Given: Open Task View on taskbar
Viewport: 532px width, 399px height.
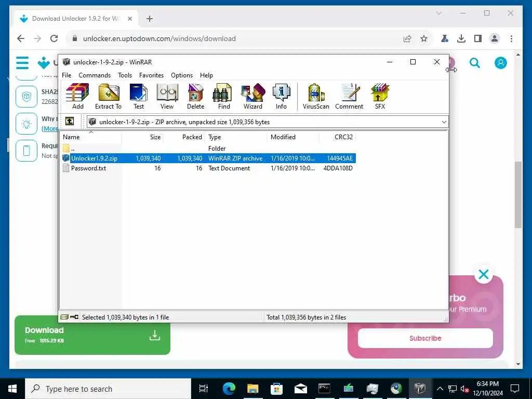Looking at the screenshot, I should [203, 389].
